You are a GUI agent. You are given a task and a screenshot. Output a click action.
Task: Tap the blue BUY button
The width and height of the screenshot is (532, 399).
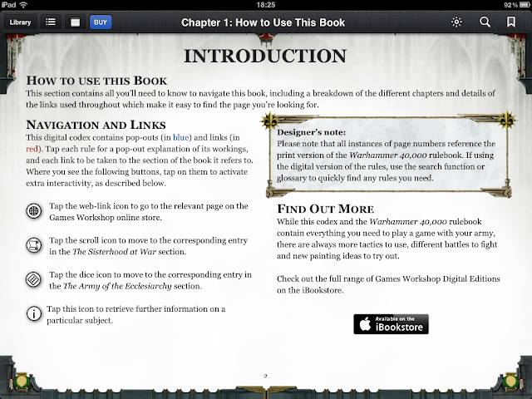(x=101, y=22)
